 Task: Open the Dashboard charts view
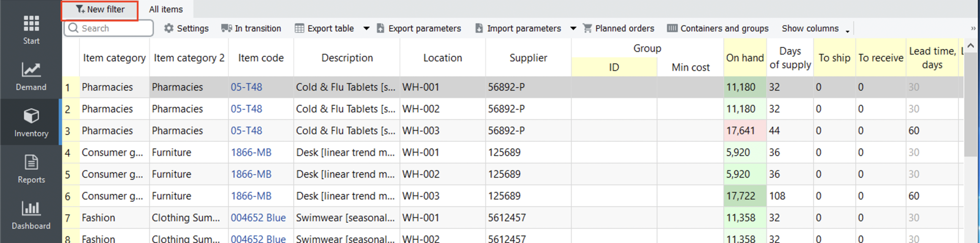31,215
